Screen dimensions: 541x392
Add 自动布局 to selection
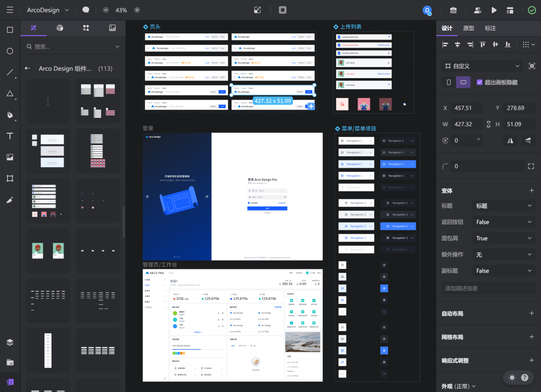(531, 313)
